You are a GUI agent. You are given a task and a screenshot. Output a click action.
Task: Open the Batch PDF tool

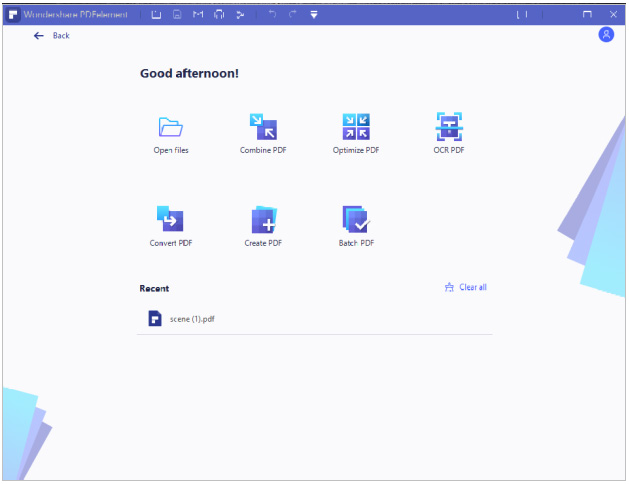point(356,226)
